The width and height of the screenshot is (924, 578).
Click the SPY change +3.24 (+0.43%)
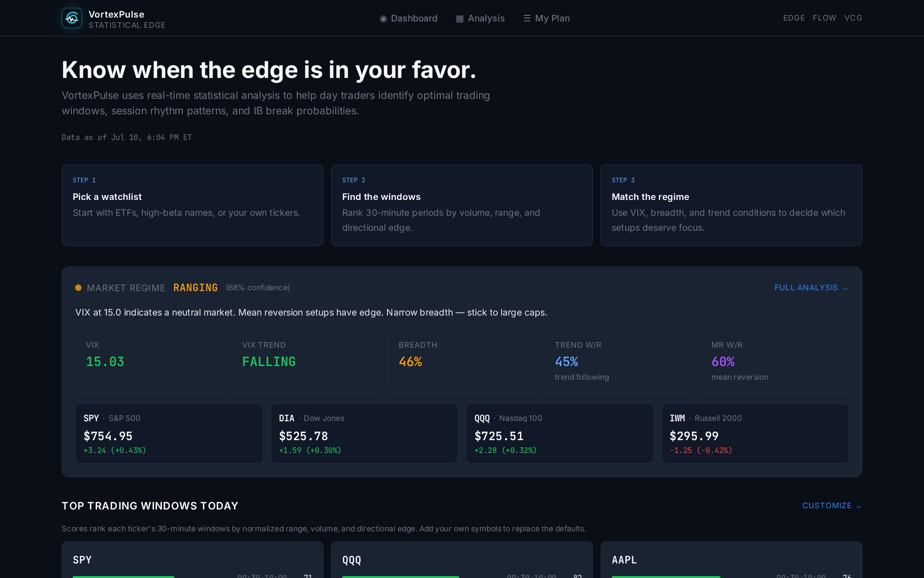pyautogui.click(x=115, y=450)
